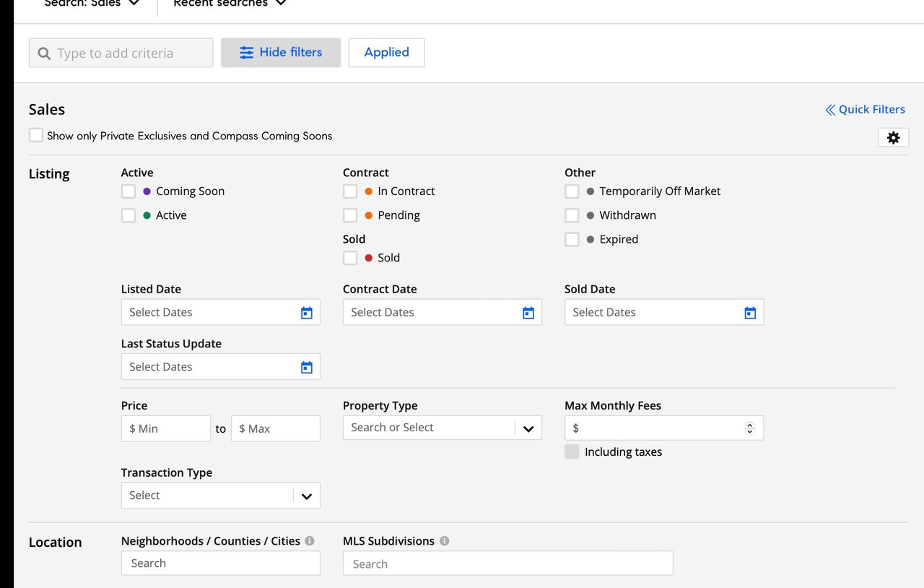Open the Sold Date calendar icon
The width and height of the screenshot is (924, 588).
[750, 313]
